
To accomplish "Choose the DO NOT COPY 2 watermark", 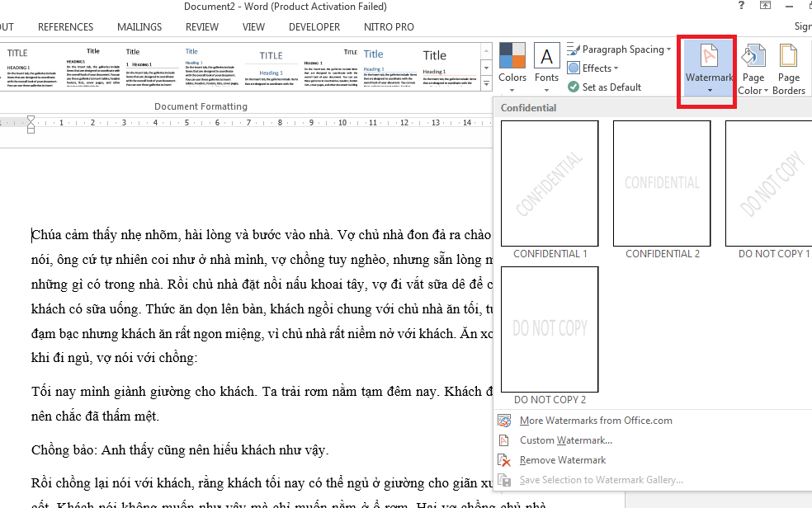I will (550, 330).
